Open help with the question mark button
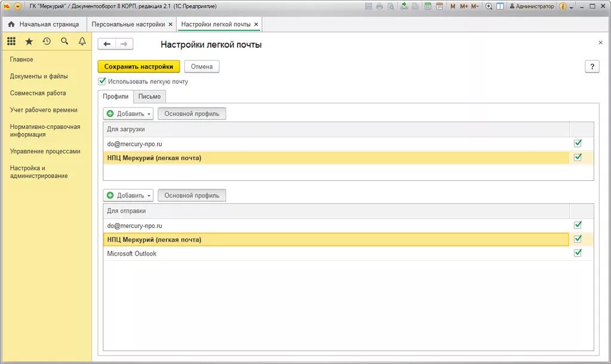 tap(592, 67)
